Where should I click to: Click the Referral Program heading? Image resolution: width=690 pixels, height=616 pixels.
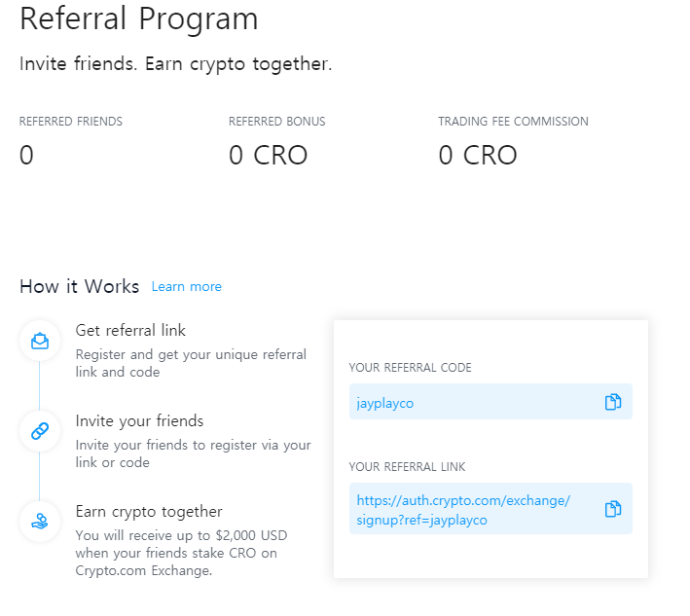pyautogui.click(x=139, y=18)
